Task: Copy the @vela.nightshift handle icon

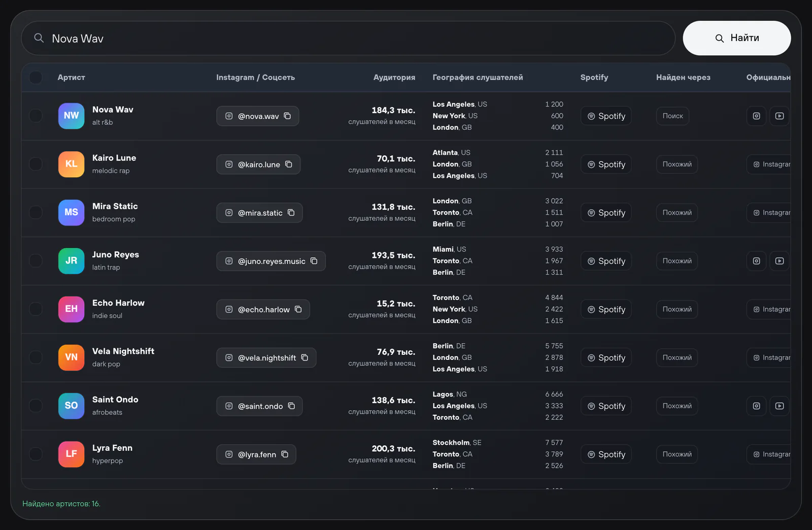Action: (x=304, y=358)
